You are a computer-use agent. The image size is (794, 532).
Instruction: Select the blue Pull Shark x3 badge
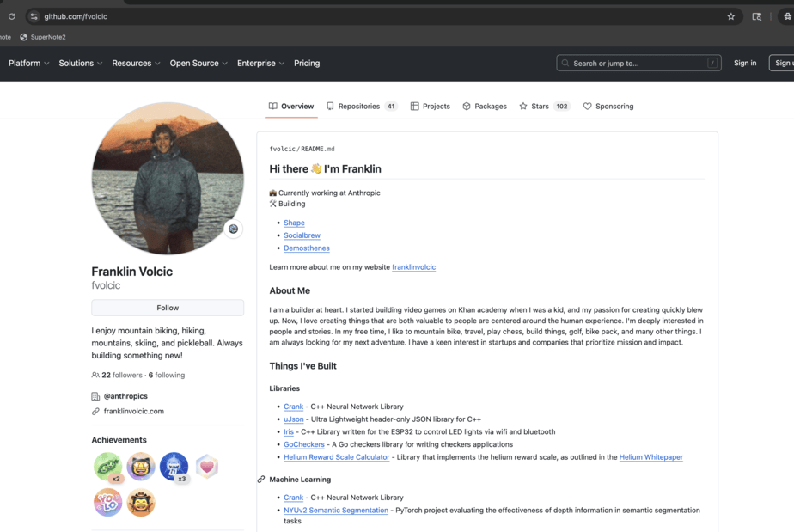point(175,467)
